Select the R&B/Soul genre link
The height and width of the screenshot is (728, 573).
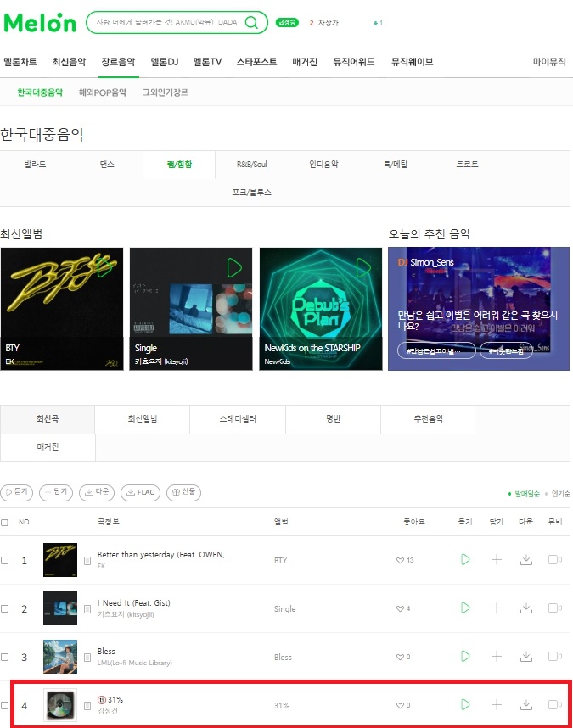tap(251, 165)
